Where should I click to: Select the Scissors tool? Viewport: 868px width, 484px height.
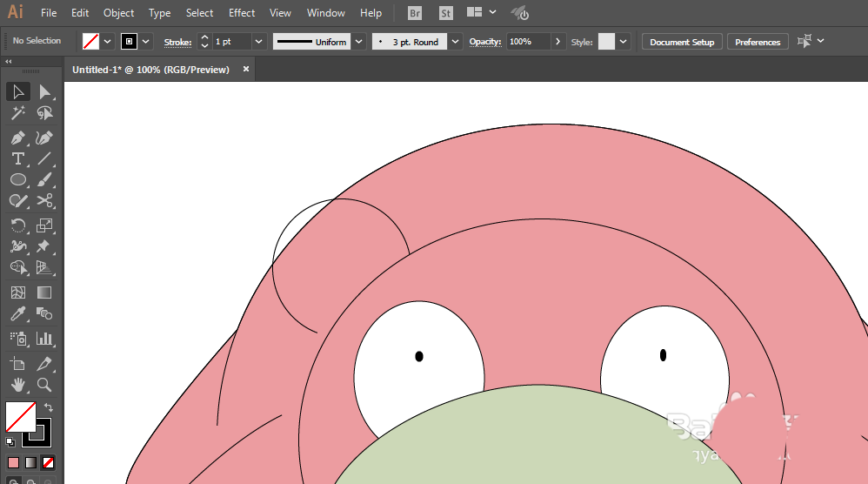click(44, 201)
